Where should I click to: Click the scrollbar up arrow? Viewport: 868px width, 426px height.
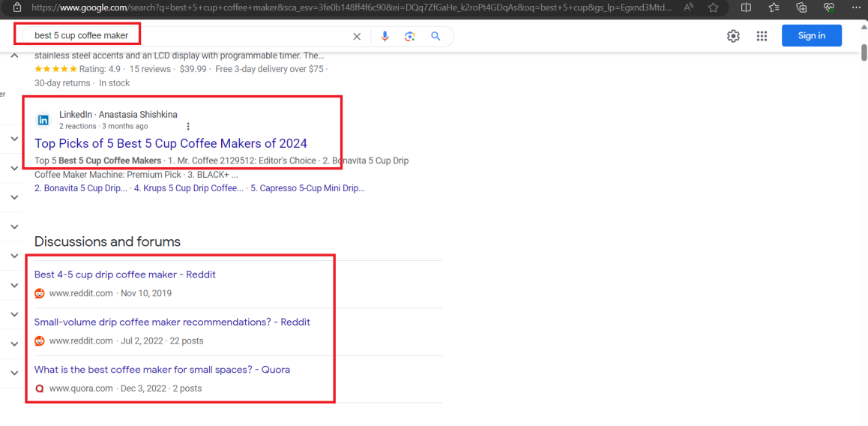coord(864,25)
